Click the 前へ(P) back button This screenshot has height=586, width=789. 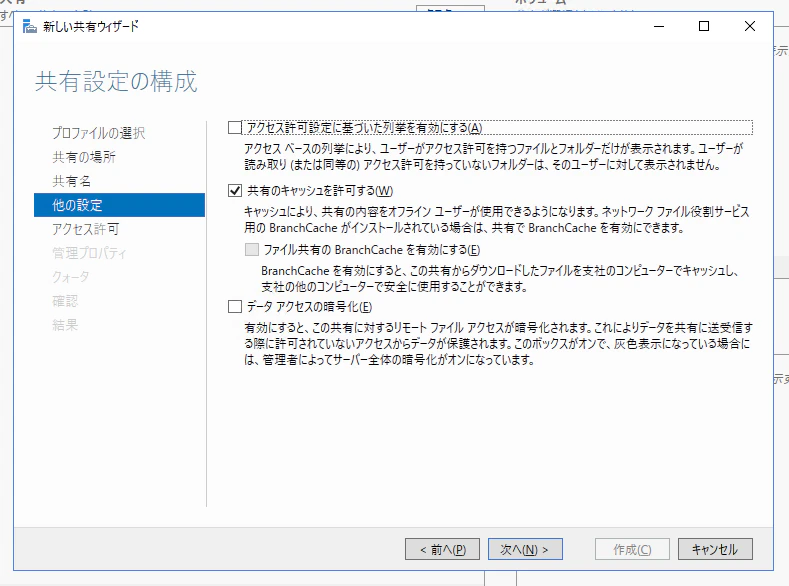442,549
